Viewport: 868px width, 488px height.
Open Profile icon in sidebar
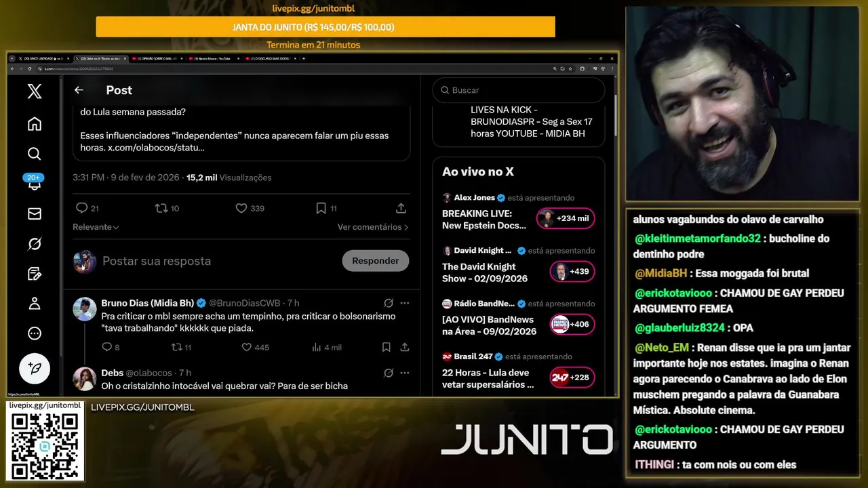(x=35, y=304)
